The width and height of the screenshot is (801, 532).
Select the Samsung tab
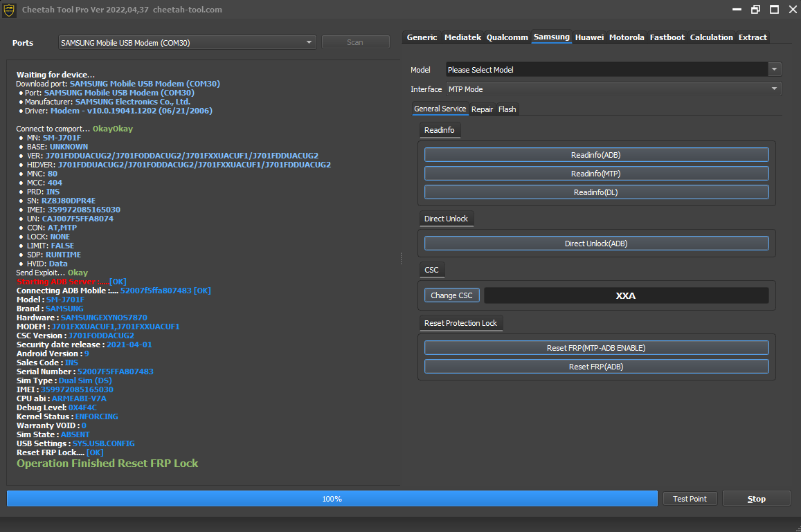(551, 37)
